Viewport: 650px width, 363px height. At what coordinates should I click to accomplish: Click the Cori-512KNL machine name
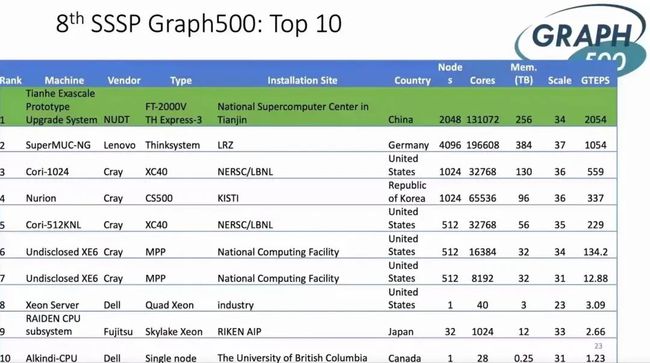[53, 225]
